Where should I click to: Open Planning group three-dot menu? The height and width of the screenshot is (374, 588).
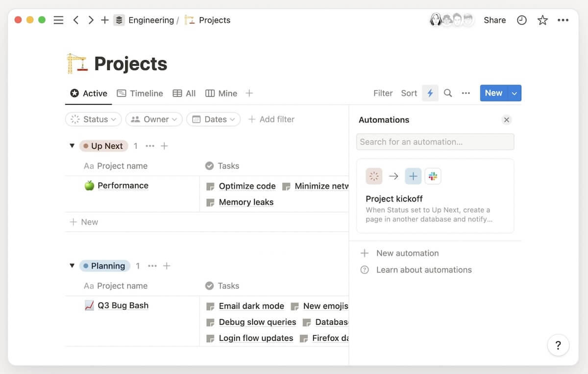coord(152,266)
